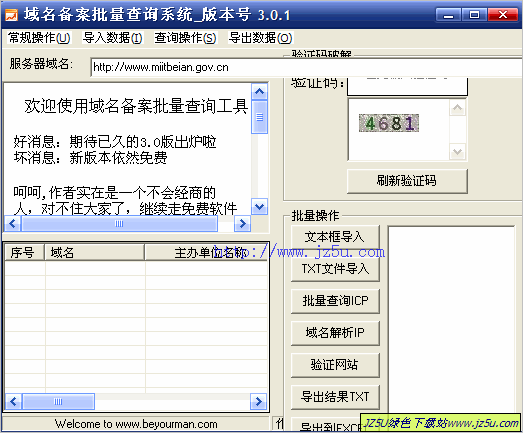Click the status bar text Welcome to www.beyourman.com

coord(136,424)
